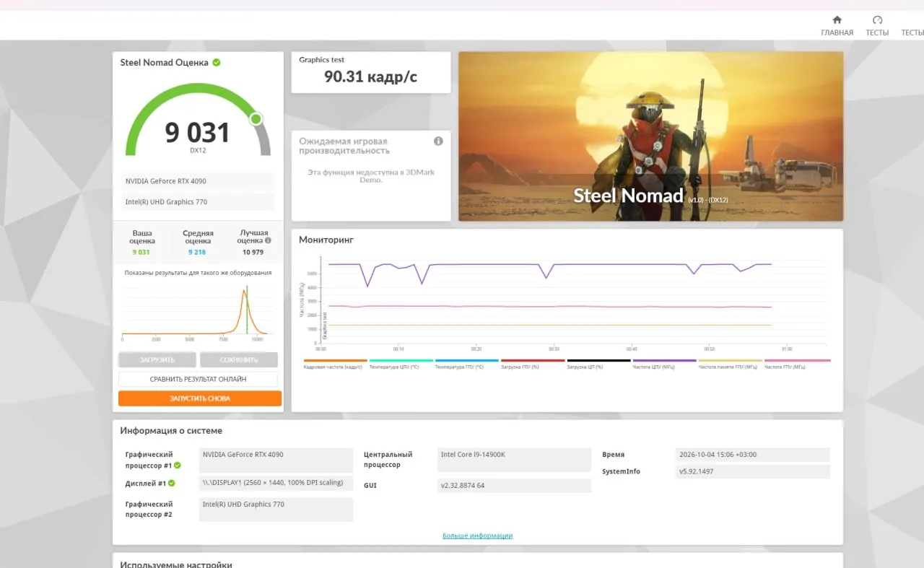This screenshot has height=568, width=924.
Task: Click the Графический процессор #2 value field
Action: tap(276, 509)
